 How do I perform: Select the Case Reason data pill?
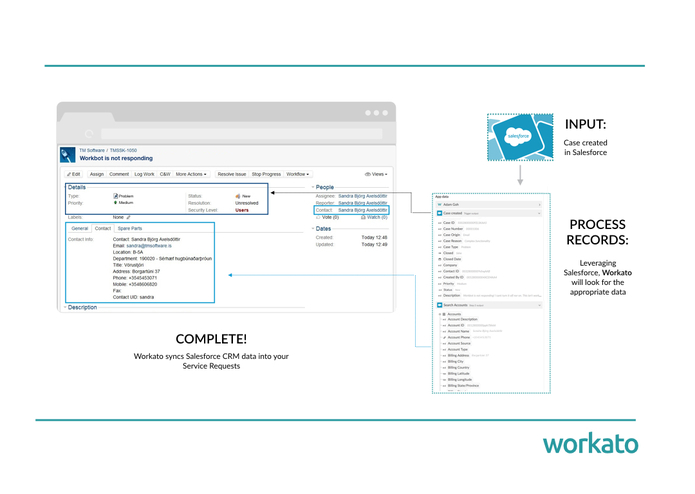pos(453,241)
